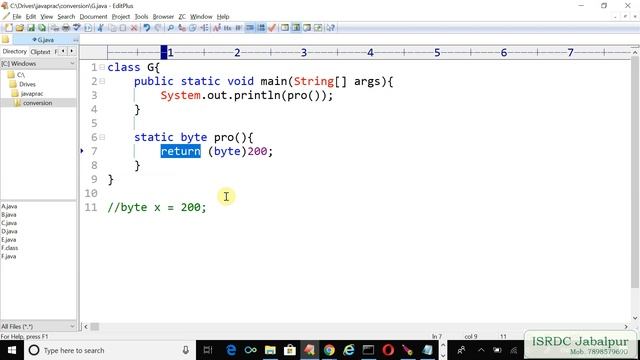Select F.java in the file list
This screenshot has width=640, height=360.
(9, 256)
